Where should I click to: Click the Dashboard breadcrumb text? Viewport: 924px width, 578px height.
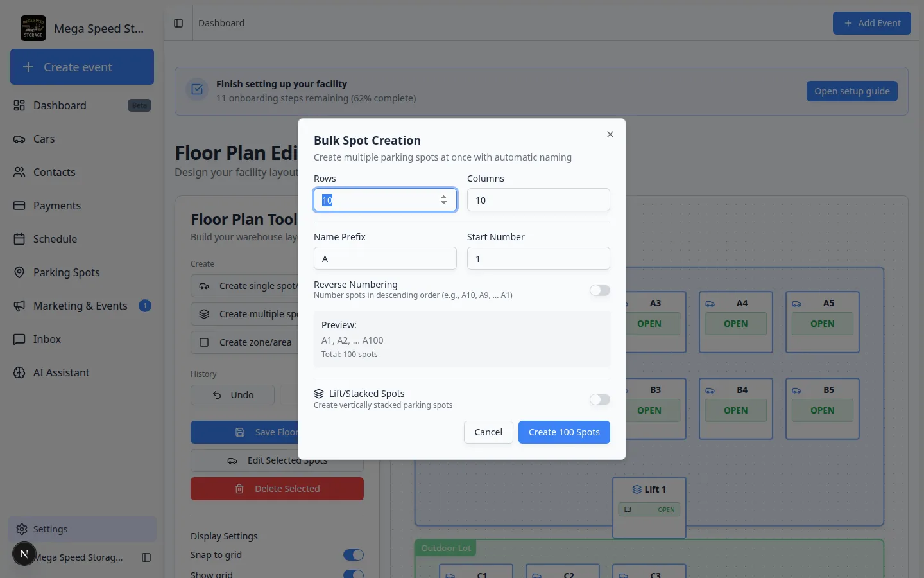(221, 23)
